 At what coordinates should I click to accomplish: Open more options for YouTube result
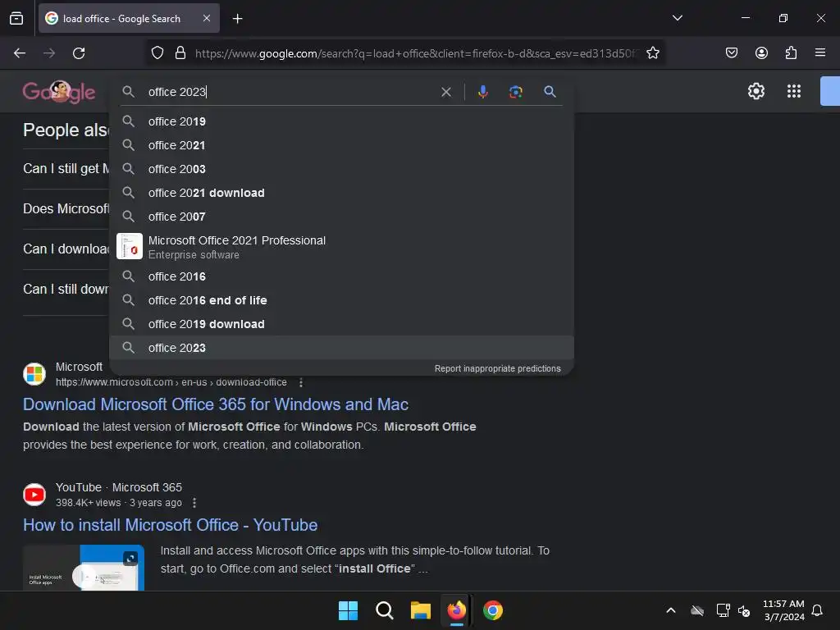(x=194, y=503)
